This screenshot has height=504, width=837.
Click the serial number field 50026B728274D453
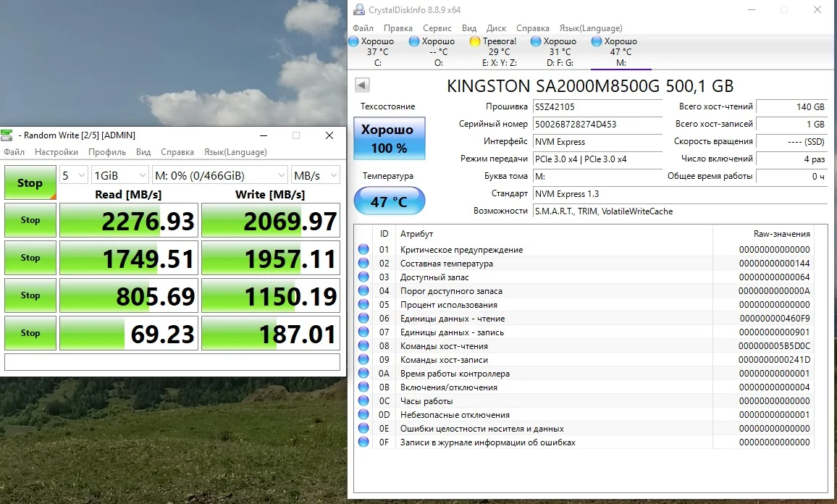(597, 124)
